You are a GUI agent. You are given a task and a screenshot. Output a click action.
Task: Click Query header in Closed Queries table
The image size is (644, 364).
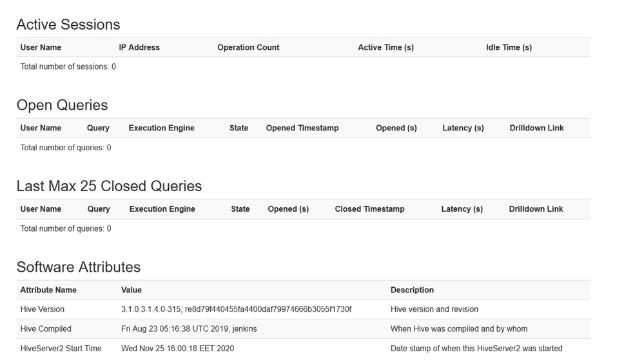pos(99,209)
